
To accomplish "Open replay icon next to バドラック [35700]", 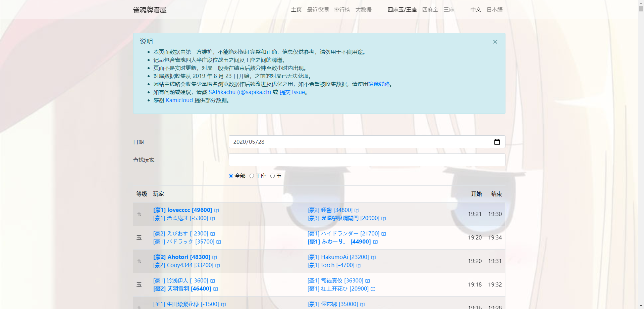I will (x=219, y=242).
